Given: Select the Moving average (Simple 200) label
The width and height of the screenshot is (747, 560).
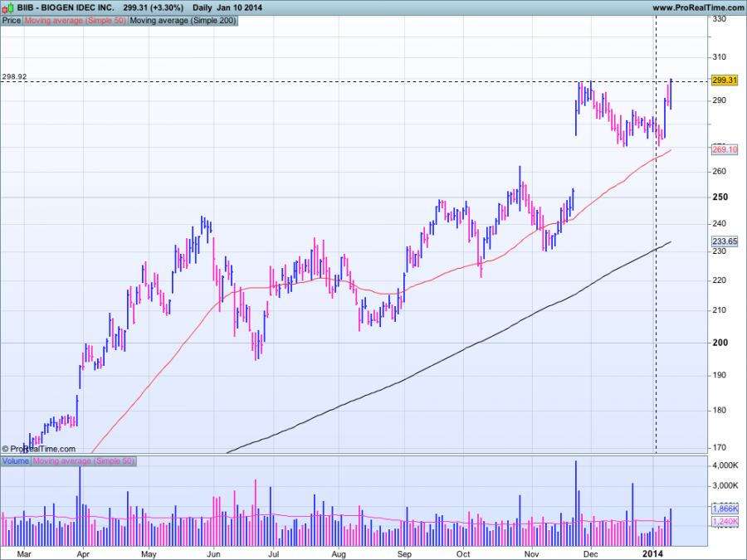Looking at the screenshot, I should coord(183,21).
